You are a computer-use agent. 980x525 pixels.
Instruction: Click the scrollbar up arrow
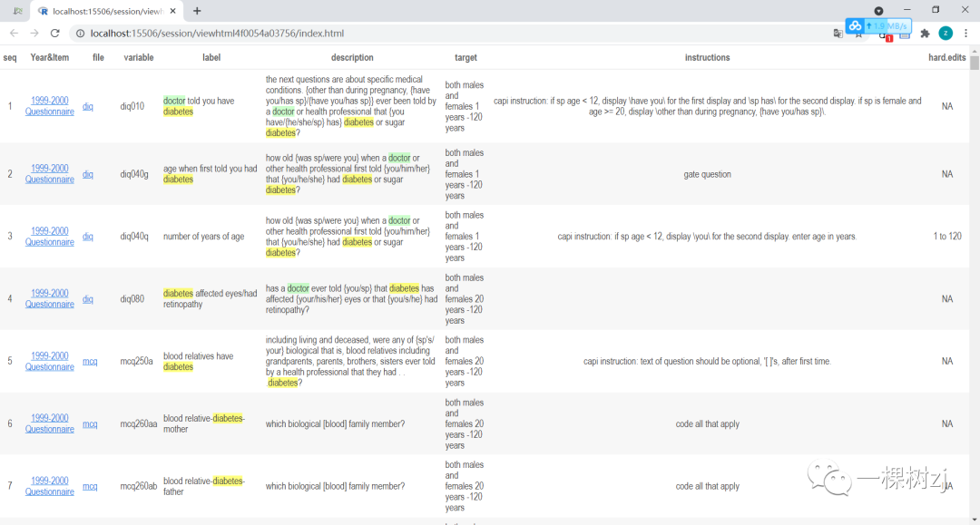tap(975, 49)
